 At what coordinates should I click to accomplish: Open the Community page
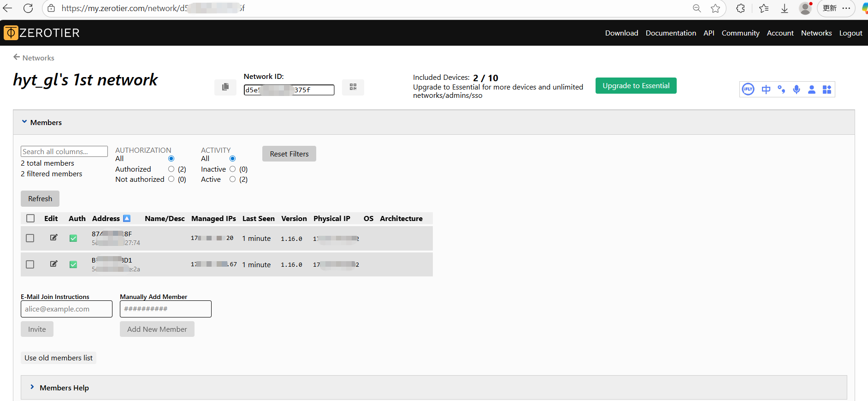pyautogui.click(x=740, y=33)
